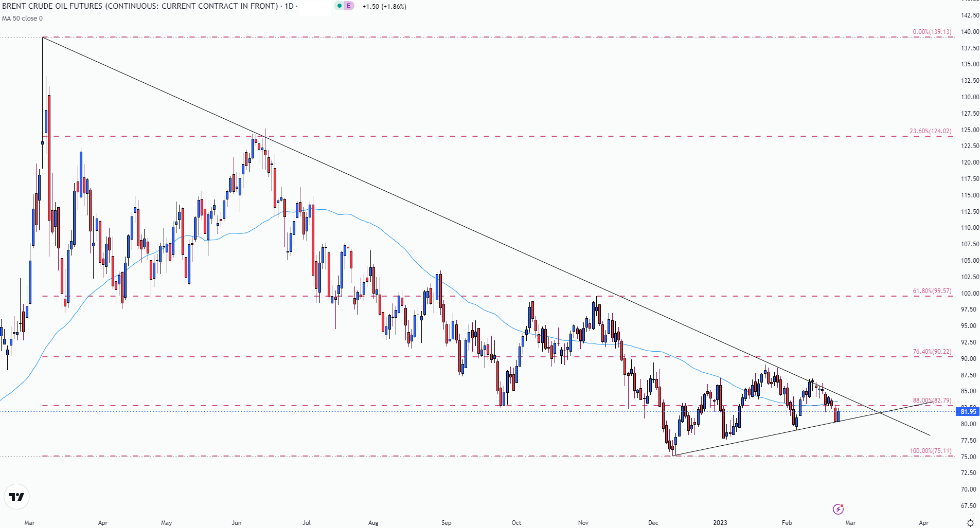980x528 pixels.
Task: Click the 125.00 price axis label
Action: (970, 130)
